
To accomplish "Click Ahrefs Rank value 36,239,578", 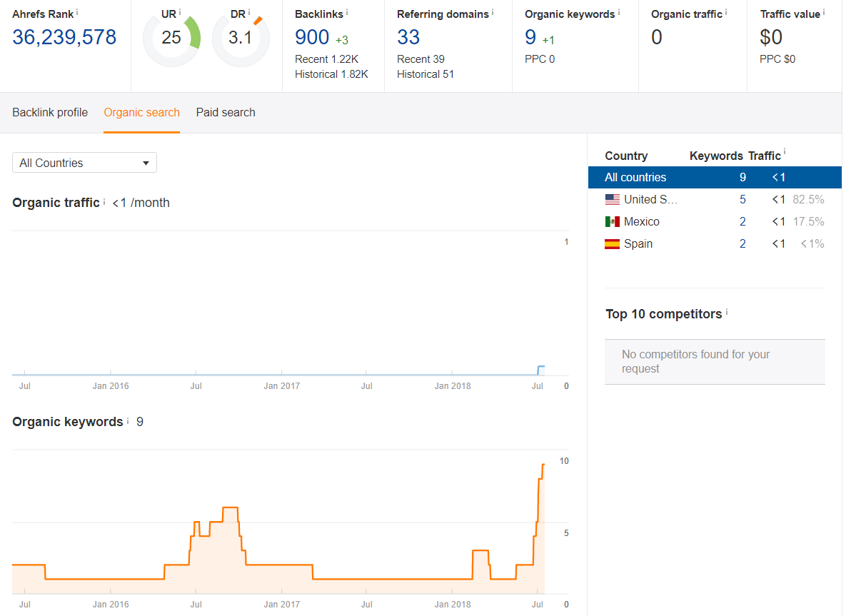I will [64, 37].
